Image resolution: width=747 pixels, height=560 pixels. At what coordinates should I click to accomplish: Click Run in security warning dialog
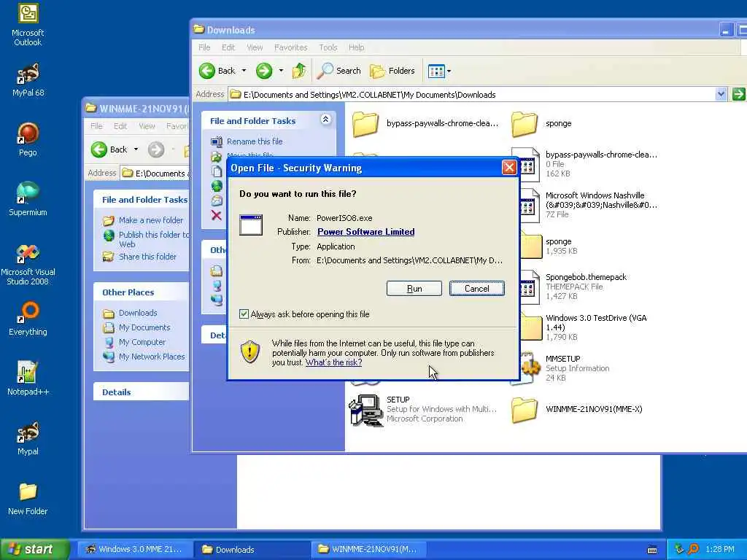point(414,289)
